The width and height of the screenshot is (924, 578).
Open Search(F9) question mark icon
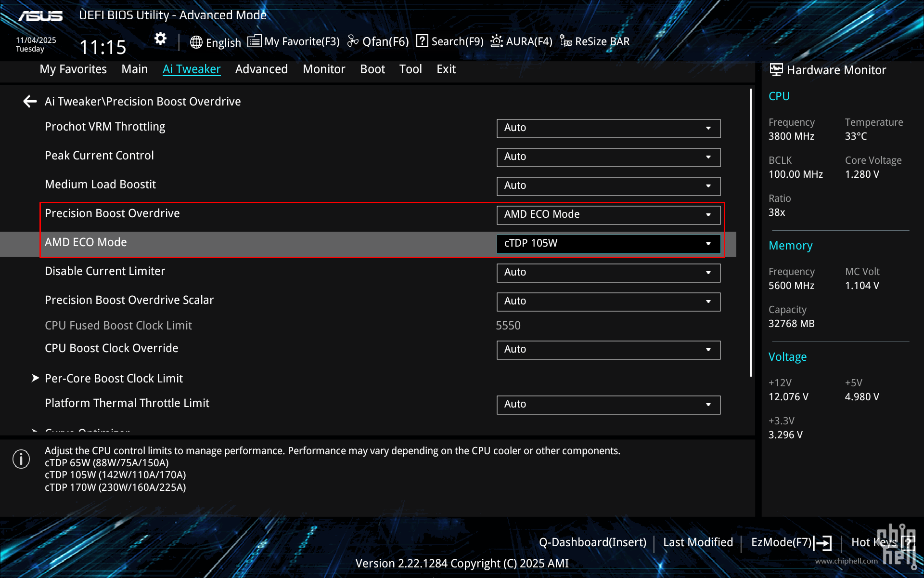422,41
